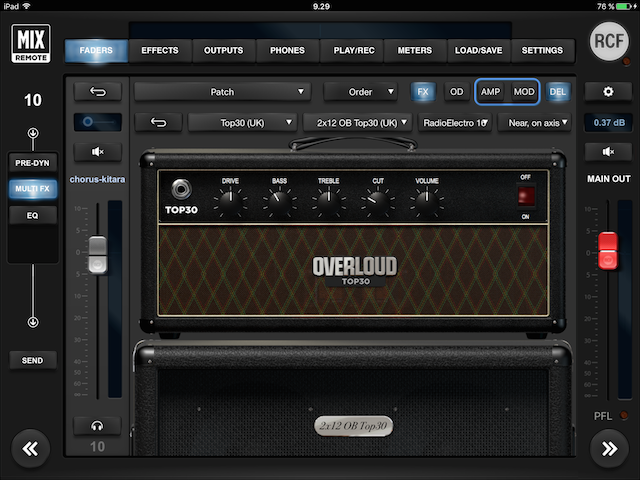Image resolution: width=640 pixels, height=480 pixels.
Task: Switch to the PHONES tab
Action: [287, 51]
